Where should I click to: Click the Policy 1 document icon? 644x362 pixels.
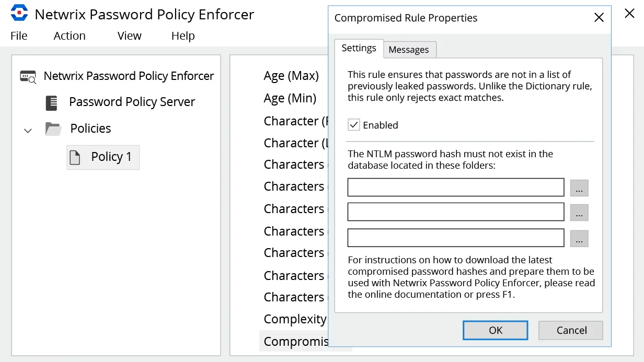75,157
